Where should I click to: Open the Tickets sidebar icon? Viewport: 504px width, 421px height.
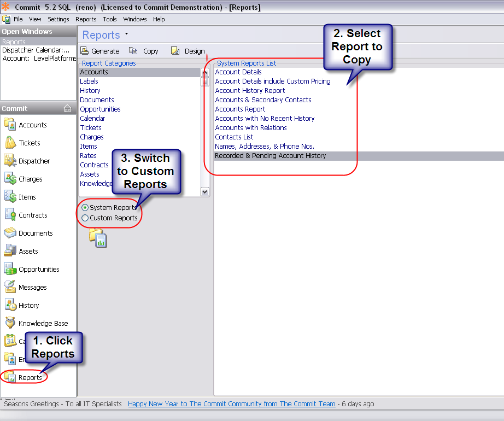(11, 143)
